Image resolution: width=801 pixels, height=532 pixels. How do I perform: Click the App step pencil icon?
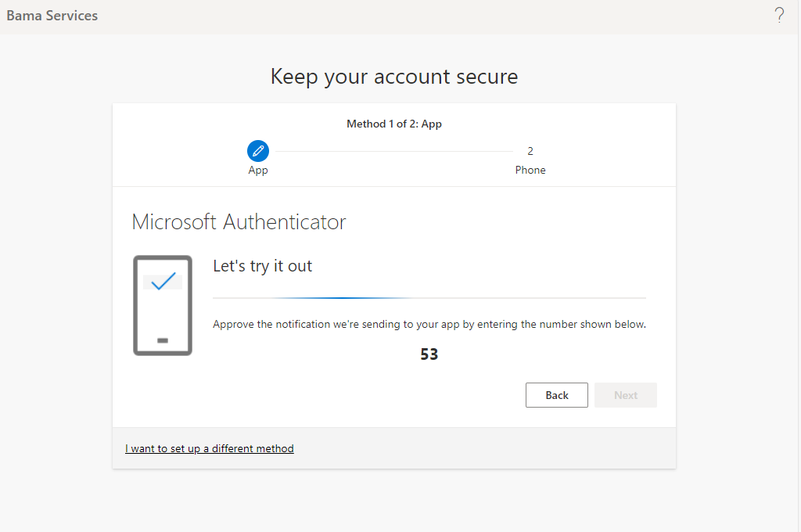(x=258, y=151)
